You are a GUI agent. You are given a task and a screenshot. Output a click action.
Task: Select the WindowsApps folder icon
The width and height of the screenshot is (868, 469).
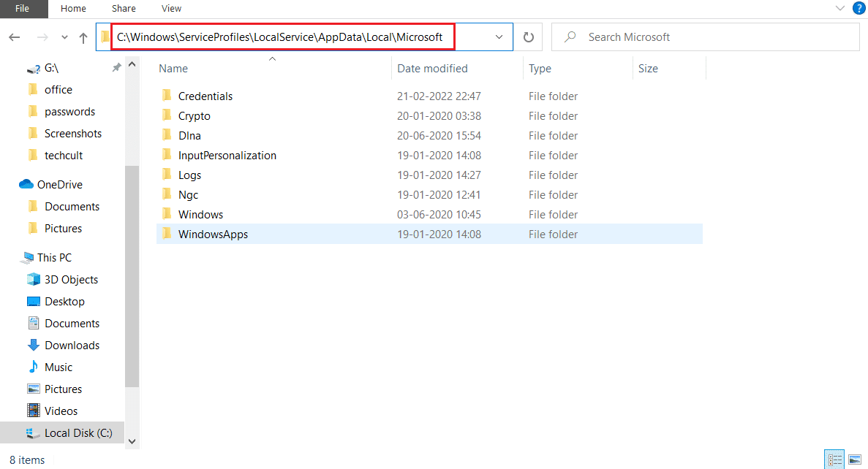167,234
